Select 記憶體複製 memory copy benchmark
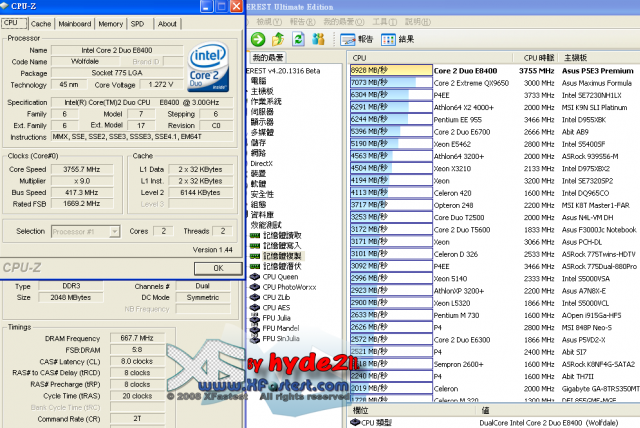Viewport: 640px width, 428px height. [x=282, y=256]
